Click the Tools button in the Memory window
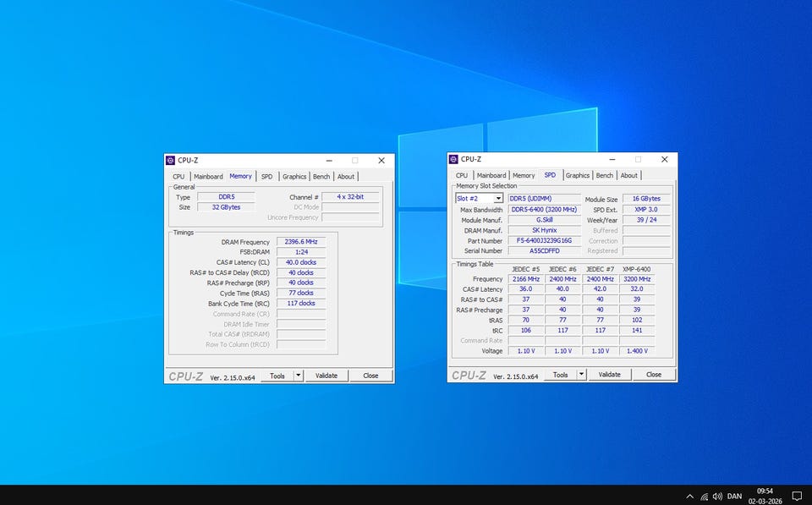The width and height of the screenshot is (812, 505). (x=277, y=376)
